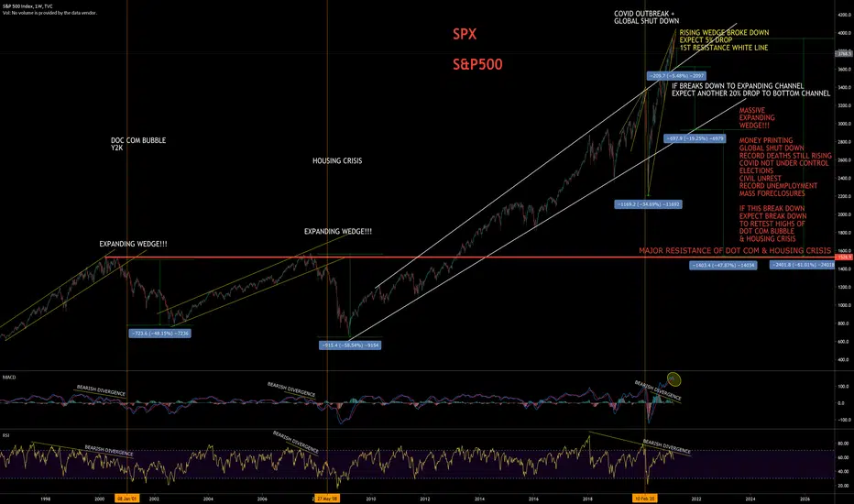This screenshot has width=854, height=504.
Task: Select the 'S&P 500 Index, 1W, TVC' chart title
Action: tap(27, 6)
